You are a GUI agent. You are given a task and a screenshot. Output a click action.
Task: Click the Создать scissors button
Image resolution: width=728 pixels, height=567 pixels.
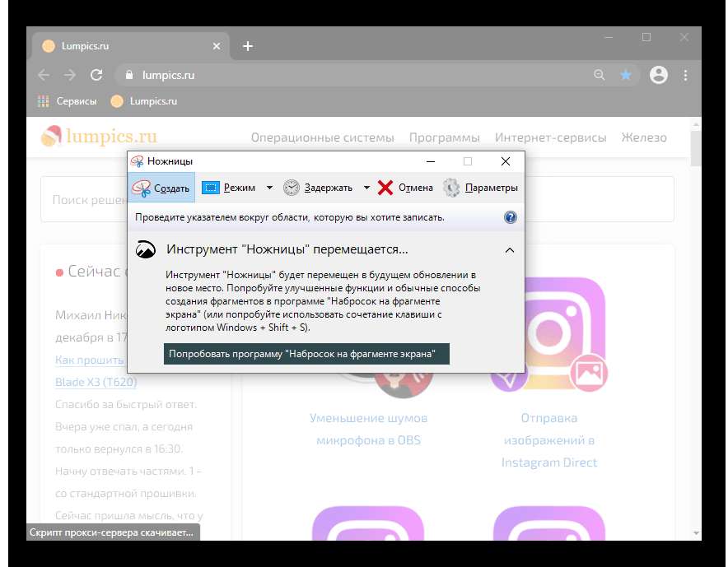[161, 188]
